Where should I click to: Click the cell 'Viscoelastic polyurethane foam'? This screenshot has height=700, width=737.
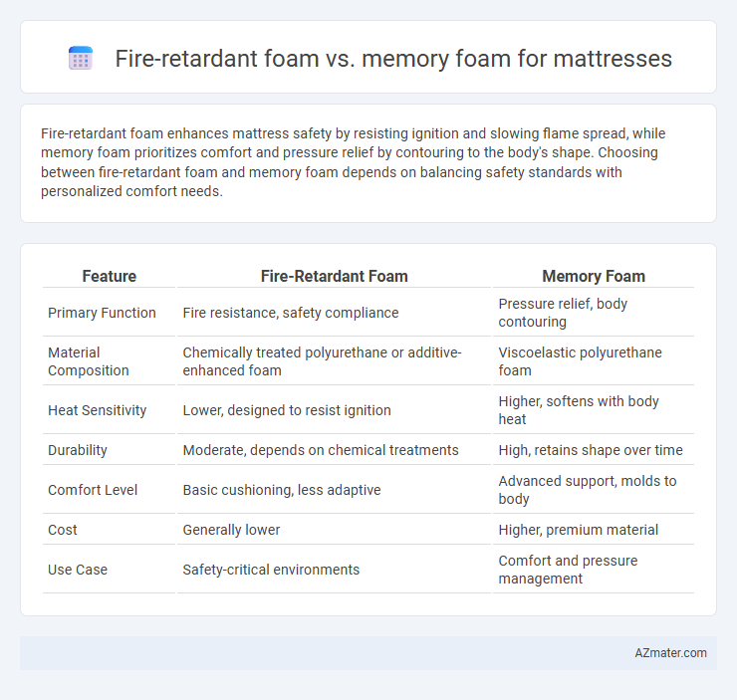594,361
